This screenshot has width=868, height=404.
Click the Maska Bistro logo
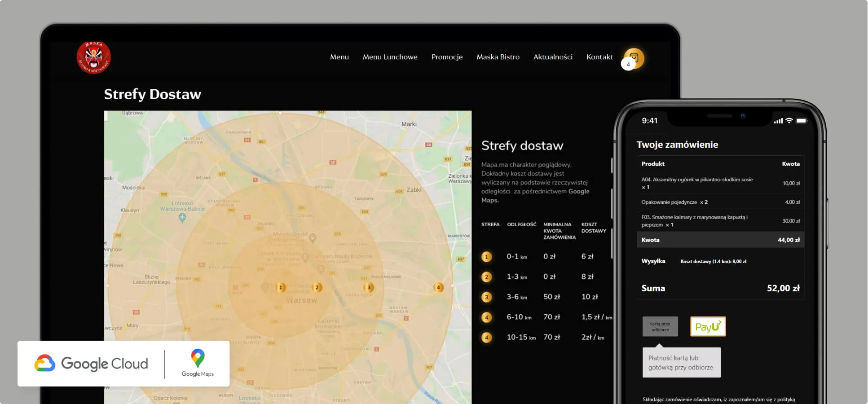click(93, 57)
